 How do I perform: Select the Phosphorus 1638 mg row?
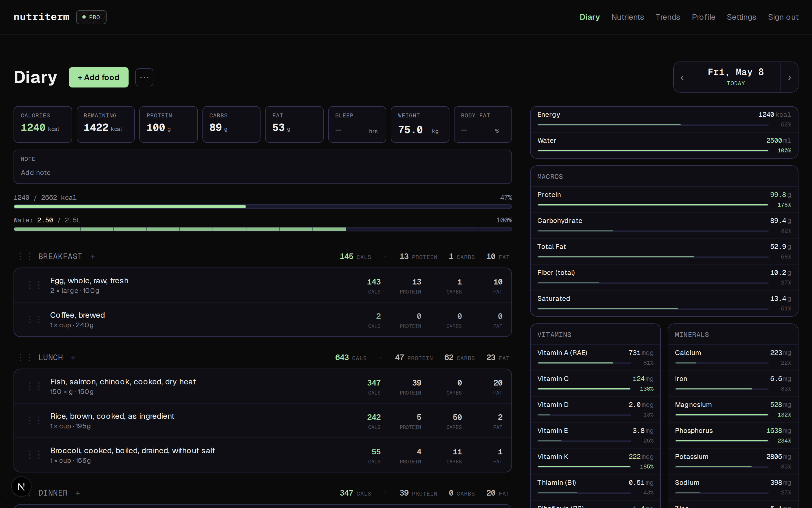click(x=733, y=435)
